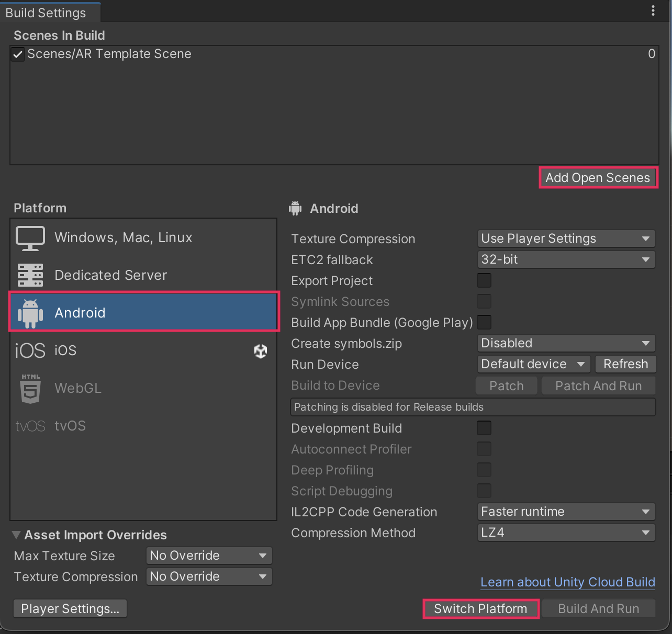This screenshot has width=672, height=634.
Task: Select the WebGL HTML5 icon
Action: (x=30, y=388)
